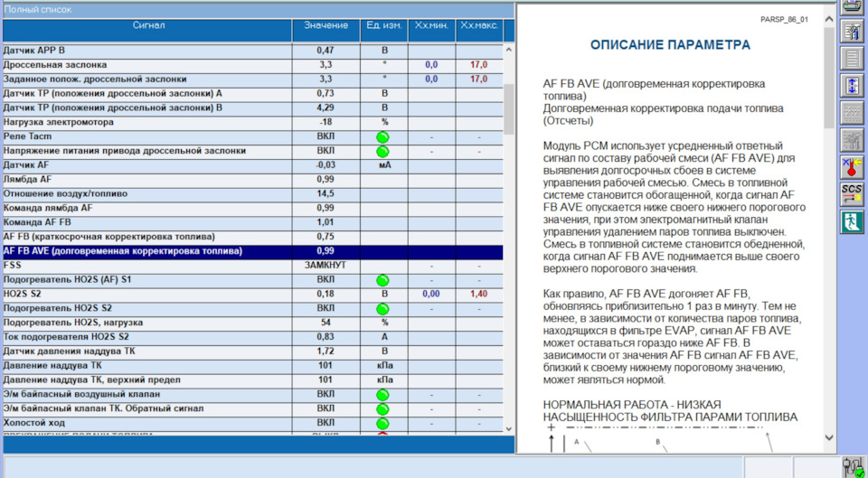This screenshot has width=868, height=478.
Task: Open the parameter list settings icon
Action: tap(852, 32)
